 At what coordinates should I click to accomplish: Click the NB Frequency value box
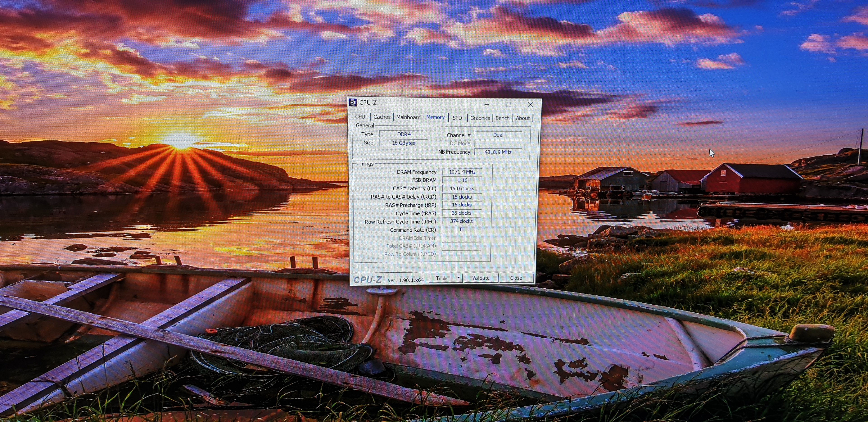point(498,152)
